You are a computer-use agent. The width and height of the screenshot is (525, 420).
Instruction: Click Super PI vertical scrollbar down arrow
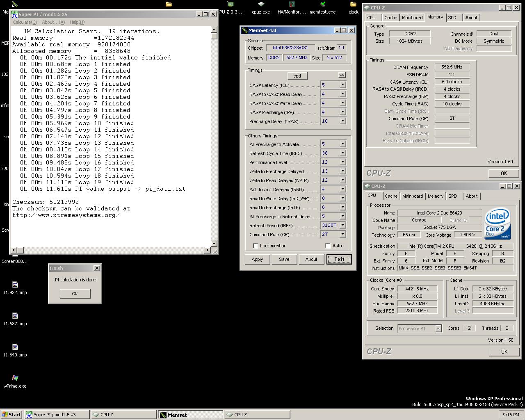(214, 243)
